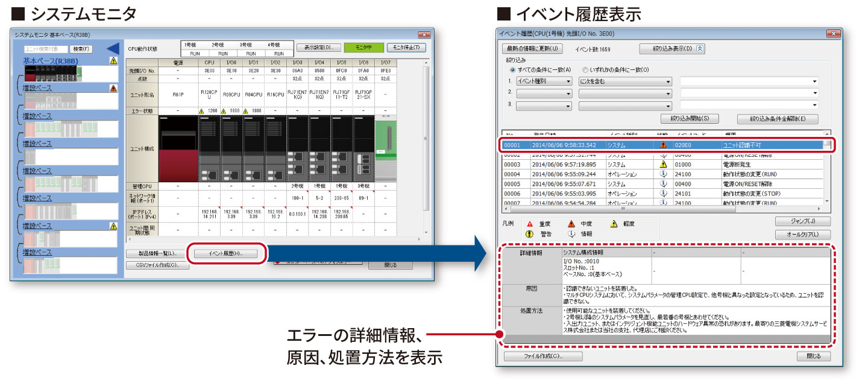
Task: Collapse the filter panel with 絞り込み表示(D)
Action: coord(671,49)
